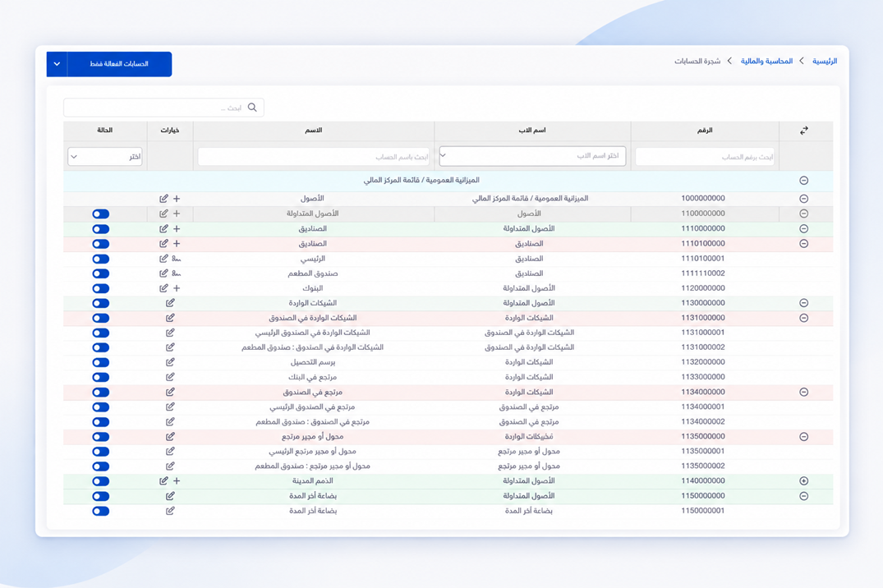Image resolution: width=883 pixels, height=588 pixels.
Task: Edit account 1131000000 with pencil icon
Action: [x=170, y=318]
